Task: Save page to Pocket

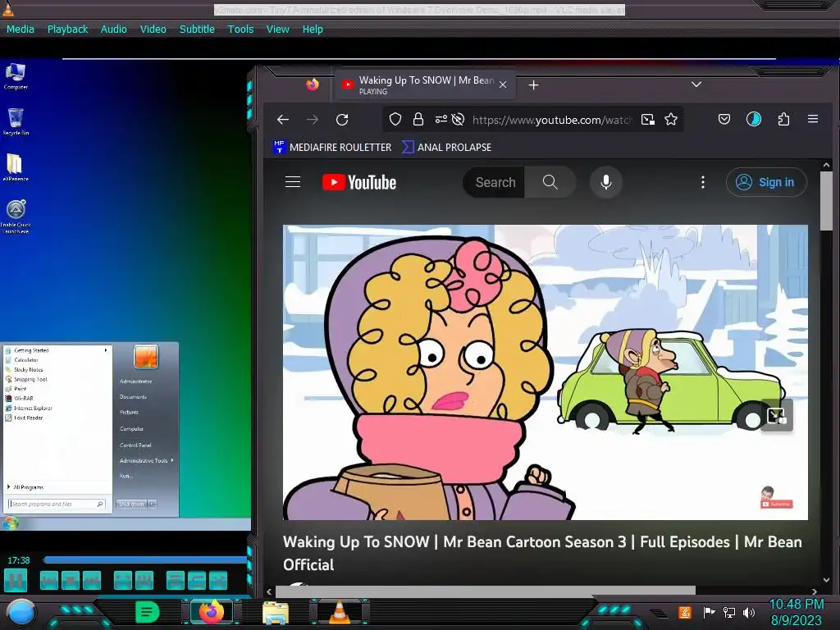Action: pos(724,120)
